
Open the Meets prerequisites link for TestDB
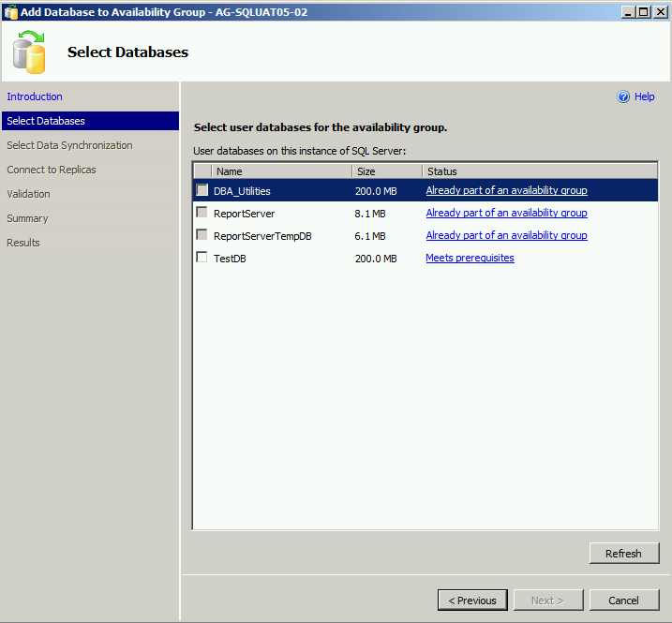(470, 258)
